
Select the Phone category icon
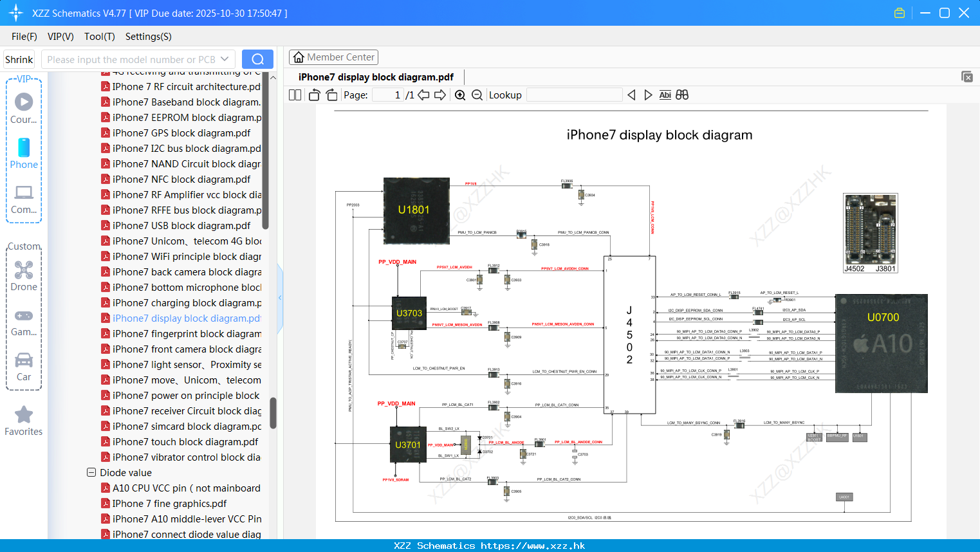(24, 147)
